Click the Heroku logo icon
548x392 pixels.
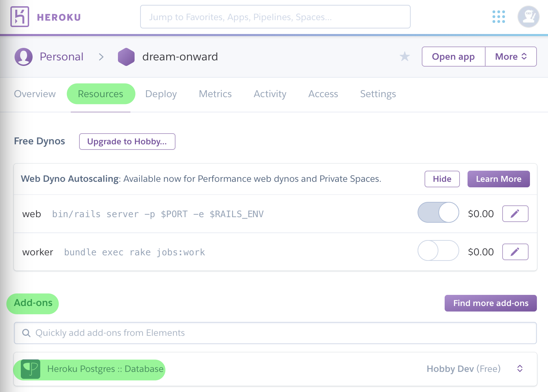click(x=20, y=17)
